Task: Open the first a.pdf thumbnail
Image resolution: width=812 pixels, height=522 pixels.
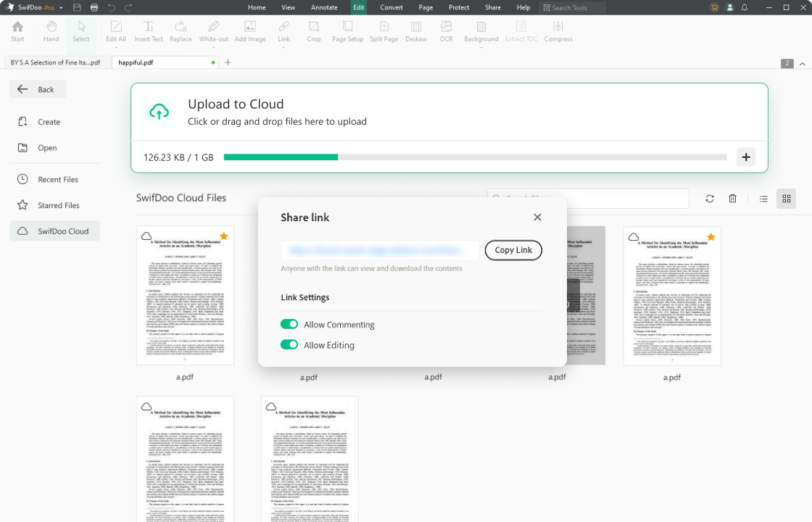Action: (x=185, y=295)
